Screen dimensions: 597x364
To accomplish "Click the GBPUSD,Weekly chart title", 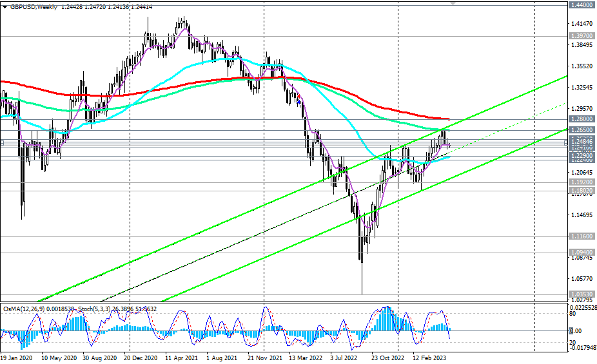I will pyautogui.click(x=34, y=7).
